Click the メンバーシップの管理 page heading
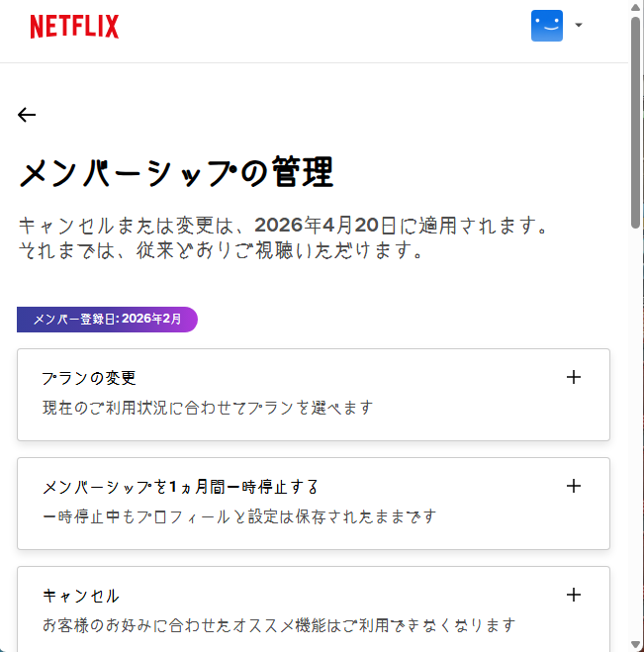 tap(176, 173)
